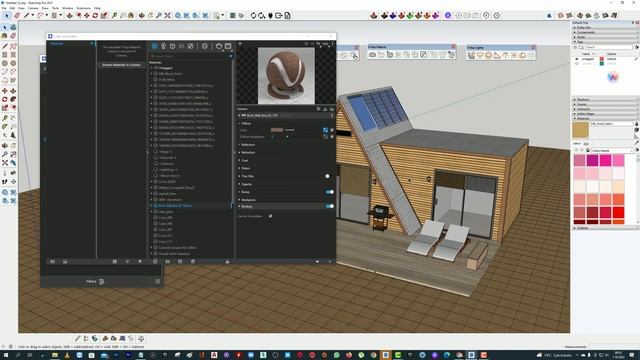Choose the Paint Bucket tool in top toolbar
Image resolution: width=640 pixels, height=360 pixels.
point(131,16)
